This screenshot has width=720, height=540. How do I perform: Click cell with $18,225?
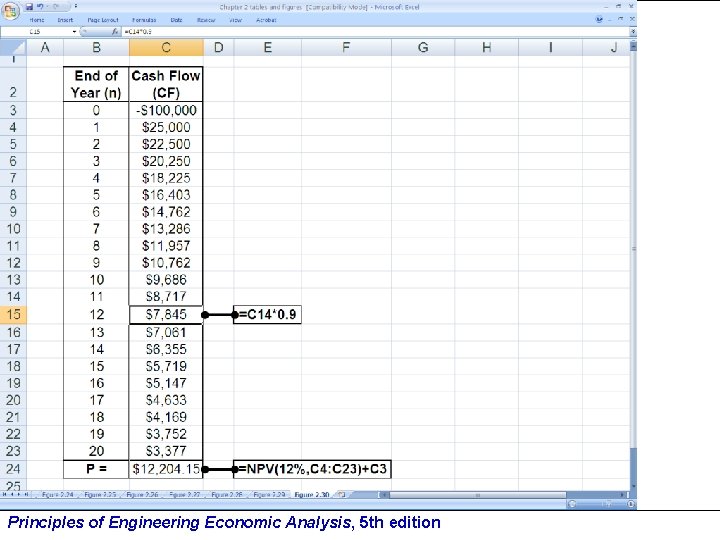[166, 178]
